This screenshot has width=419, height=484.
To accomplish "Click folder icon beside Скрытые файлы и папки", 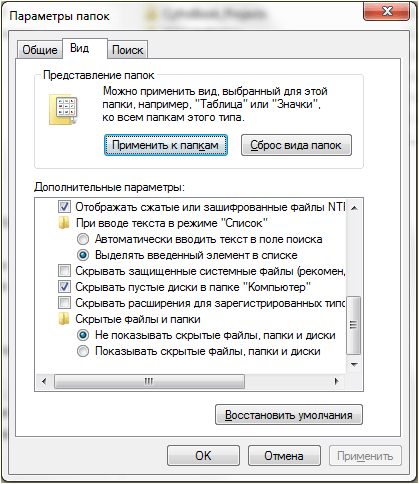I will tap(64, 319).
